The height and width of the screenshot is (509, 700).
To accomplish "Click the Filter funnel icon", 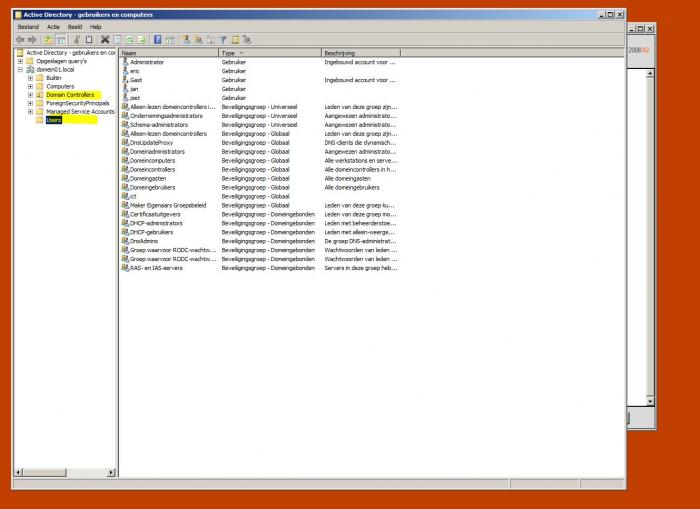I will [x=223, y=40].
